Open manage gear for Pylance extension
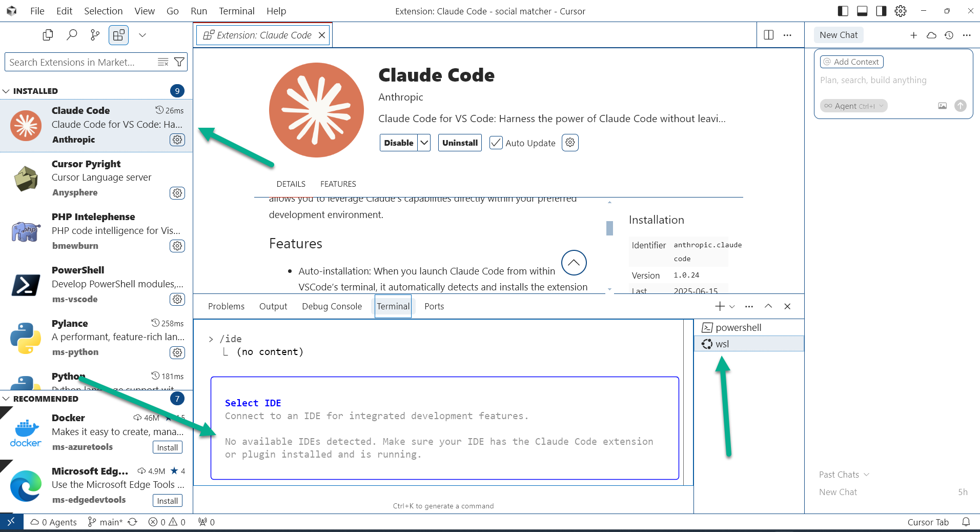The height and width of the screenshot is (532, 980). 177,352
